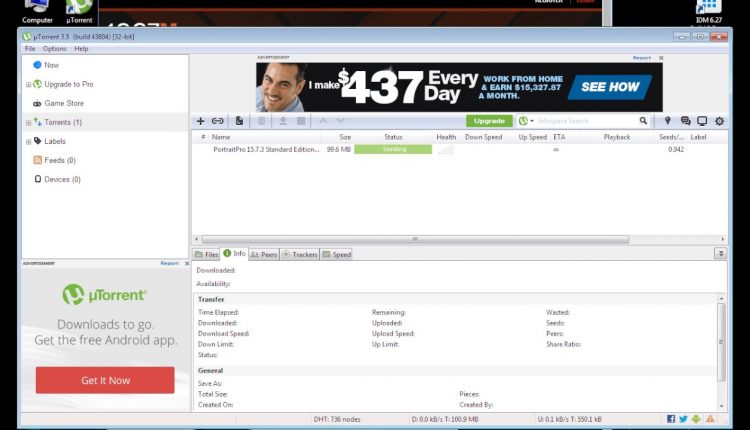This screenshot has width=750, height=430.
Task: Click the Android icon in status bar
Action: (696, 419)
